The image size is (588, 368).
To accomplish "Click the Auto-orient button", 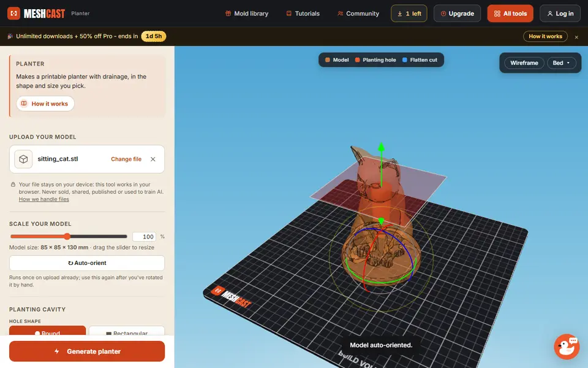I will coord(87,263).
